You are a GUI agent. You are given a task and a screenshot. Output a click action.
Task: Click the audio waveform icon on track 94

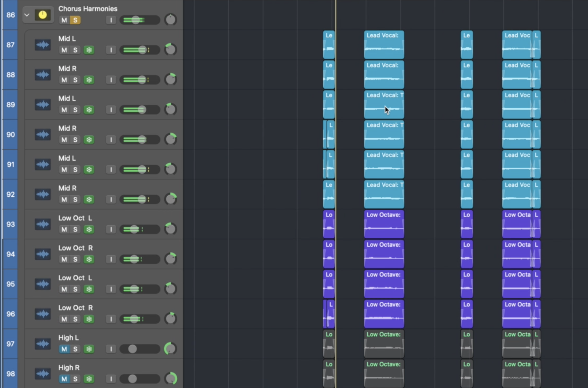pos(43,254)
